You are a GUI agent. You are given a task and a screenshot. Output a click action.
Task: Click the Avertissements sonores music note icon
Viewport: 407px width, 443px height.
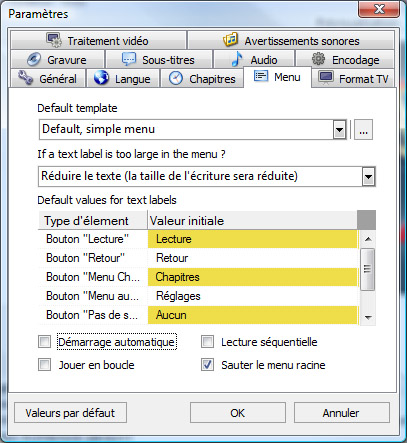click(x=230, y=40)
